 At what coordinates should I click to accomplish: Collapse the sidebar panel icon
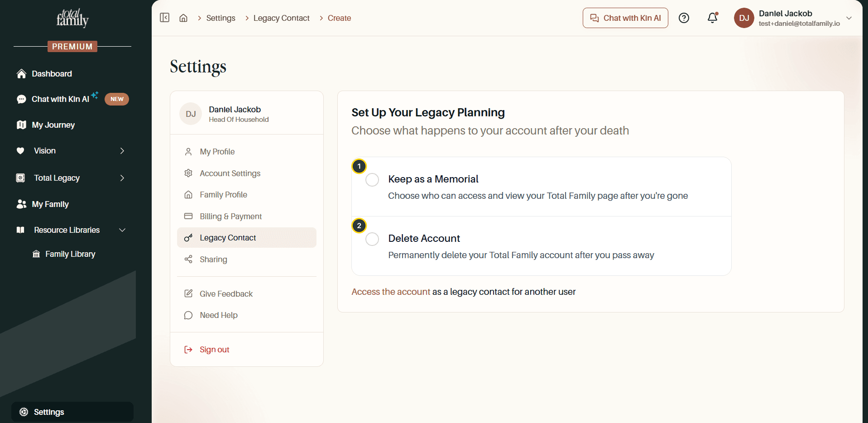[165, 18]
